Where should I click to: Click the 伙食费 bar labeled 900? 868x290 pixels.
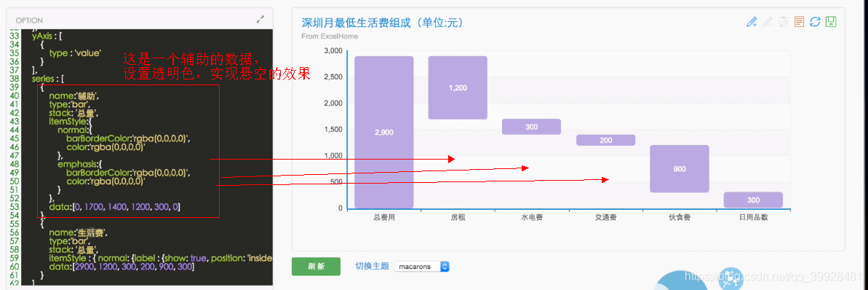point(680,169)
